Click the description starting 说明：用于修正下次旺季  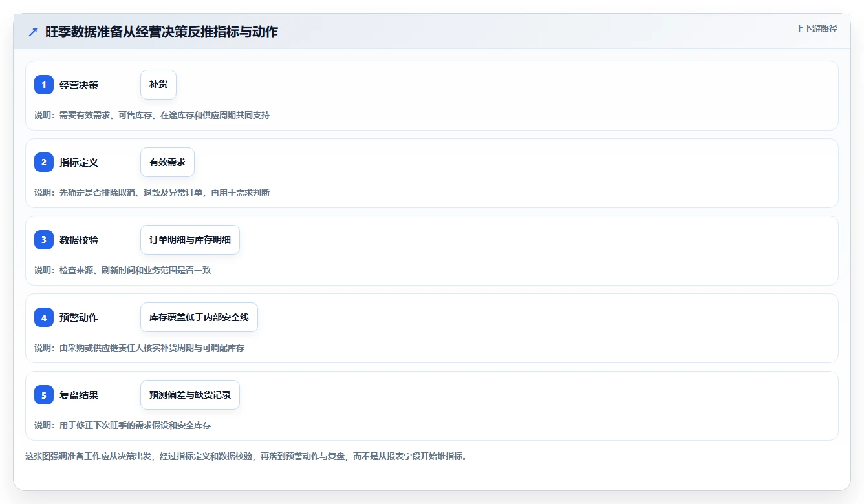point(123,425)
